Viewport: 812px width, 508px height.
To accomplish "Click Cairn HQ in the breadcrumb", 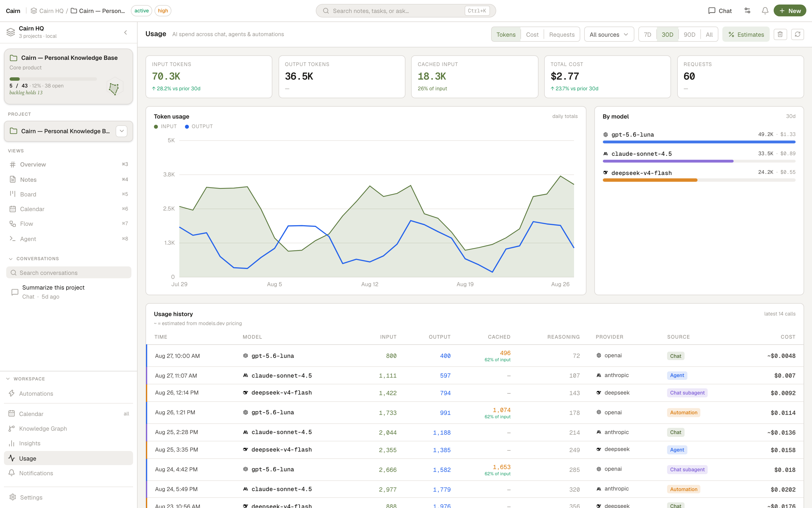I will click(47, 11).
